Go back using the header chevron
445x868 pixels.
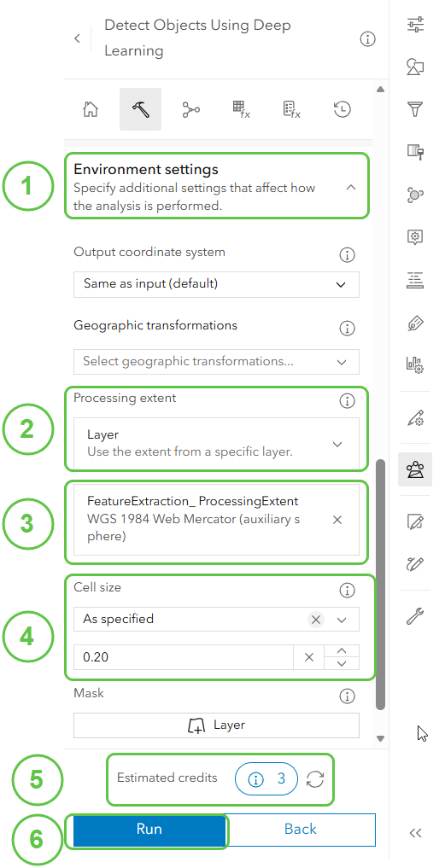click(x=78, y=38)
